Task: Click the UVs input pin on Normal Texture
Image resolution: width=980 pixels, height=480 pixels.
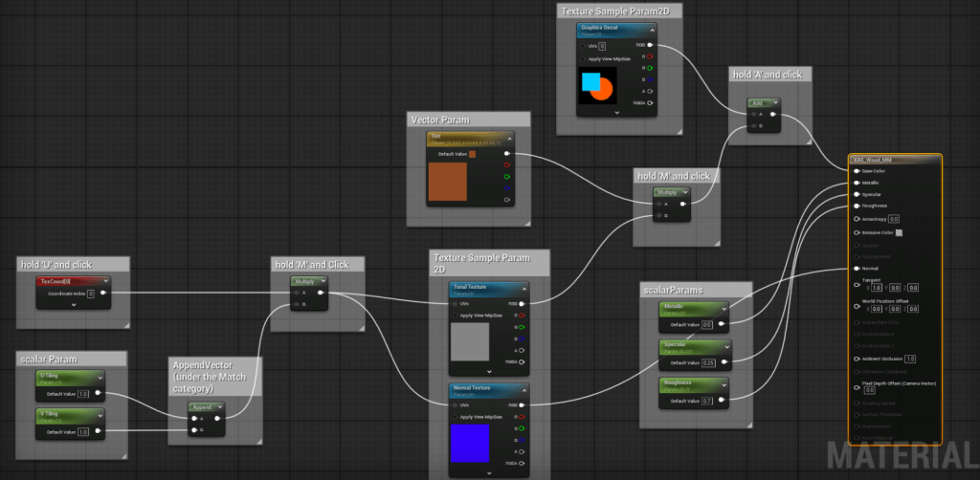Action: coord(456,405)
